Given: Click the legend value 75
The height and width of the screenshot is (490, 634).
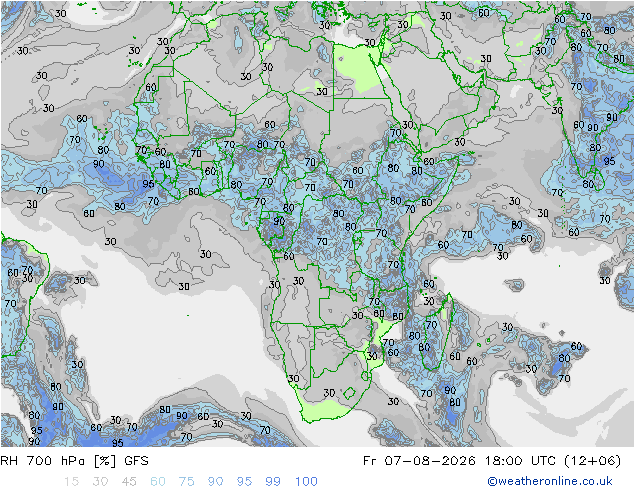Looking at the screenshot, I should (186, 482).
